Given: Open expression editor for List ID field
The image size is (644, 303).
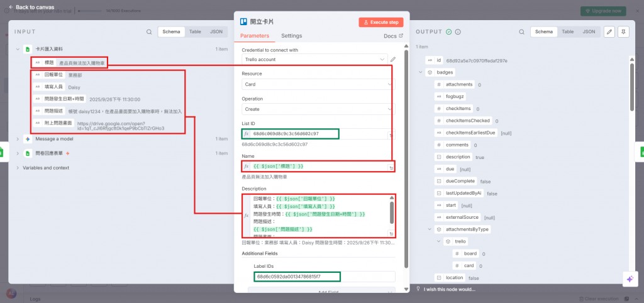Looking at the screenshot, I should click(391, 135).
